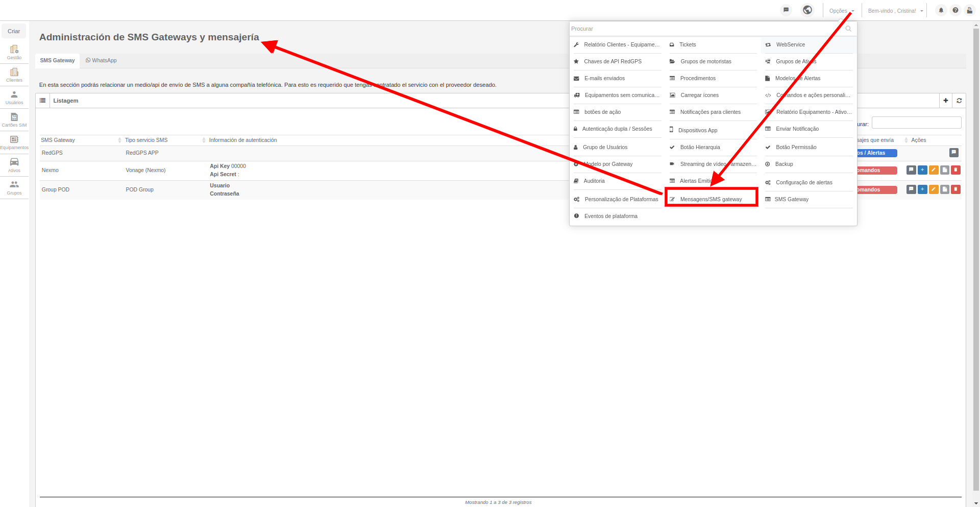
Task: Click the Criar button
Action: (14, 31)
